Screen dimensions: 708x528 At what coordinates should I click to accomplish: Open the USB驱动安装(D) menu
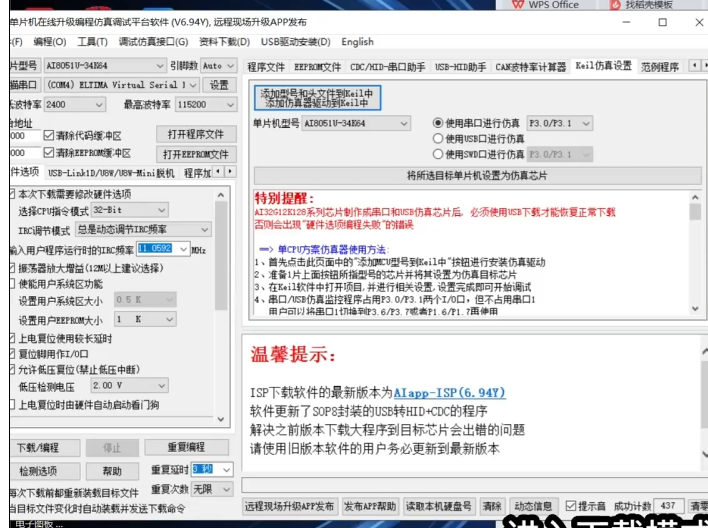click(x=296, y=42)
